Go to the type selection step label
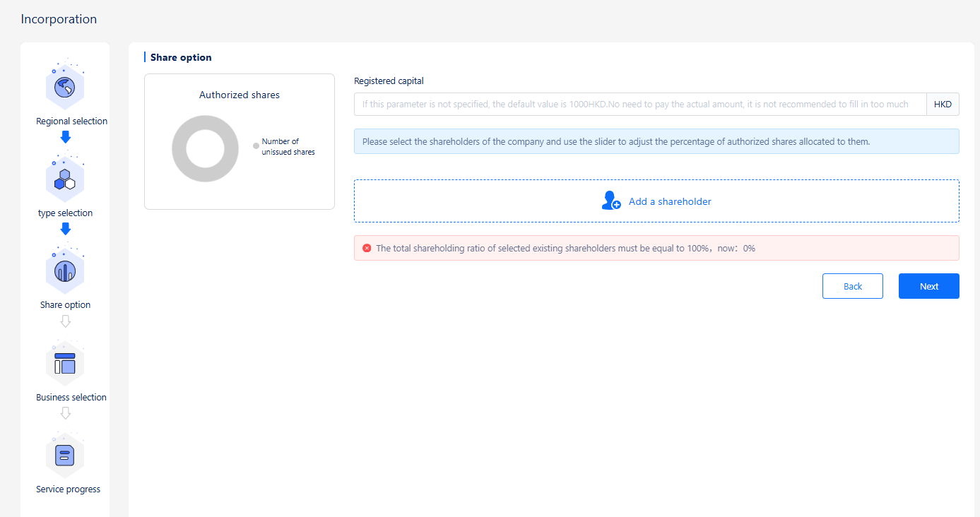 pos(65,213)
